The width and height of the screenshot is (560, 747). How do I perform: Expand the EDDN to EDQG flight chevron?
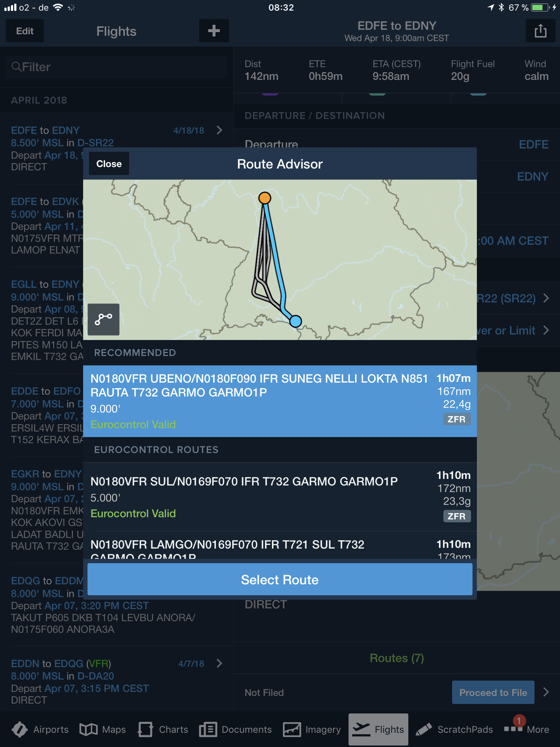[219, 663]
